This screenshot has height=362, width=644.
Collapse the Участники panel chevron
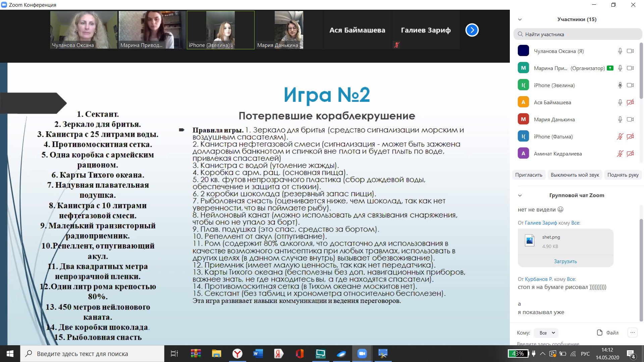(x=520, y=19)
